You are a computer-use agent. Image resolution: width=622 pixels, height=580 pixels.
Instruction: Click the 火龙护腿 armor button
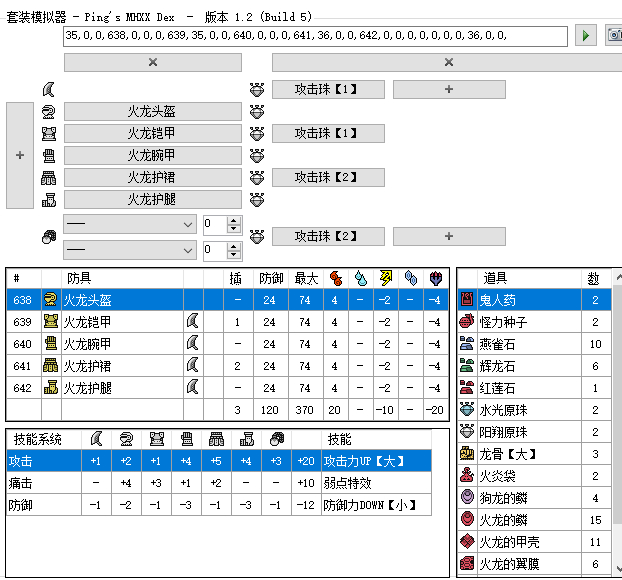point(153,200)
